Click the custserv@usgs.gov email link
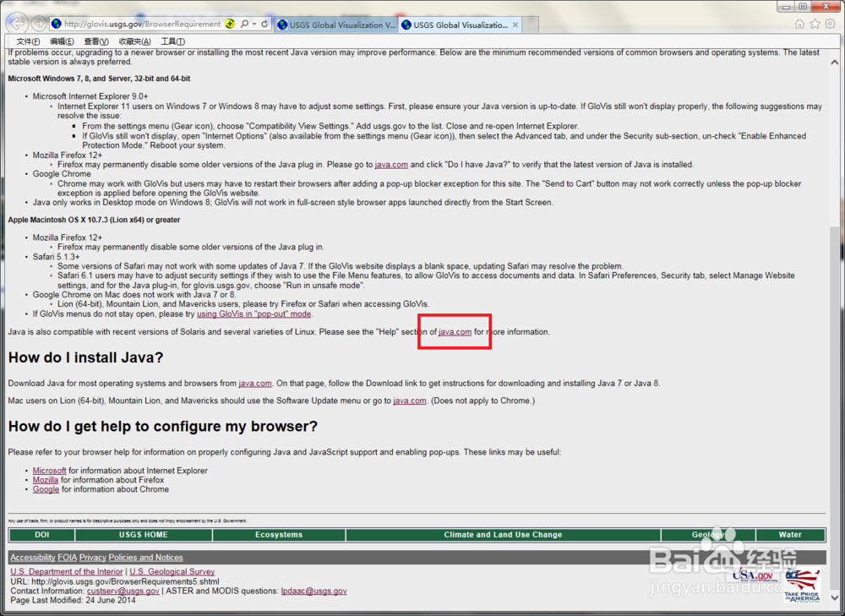The height and width of the screenshot is (616, 845). (x=123, y=591)
